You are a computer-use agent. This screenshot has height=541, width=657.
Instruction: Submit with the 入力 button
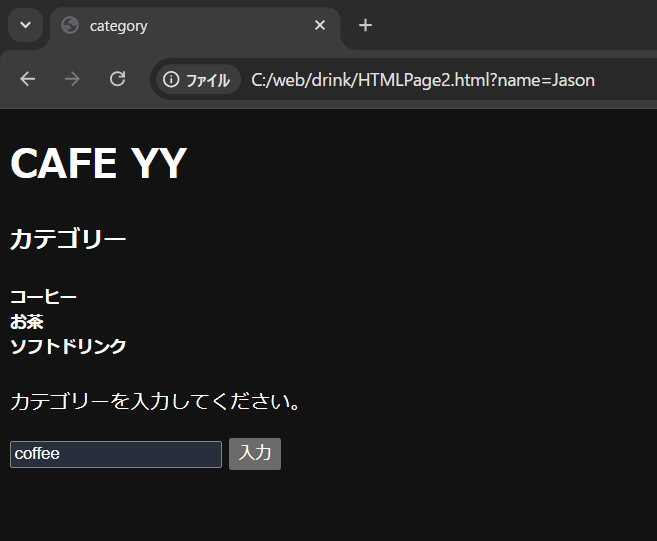(255, 454)
